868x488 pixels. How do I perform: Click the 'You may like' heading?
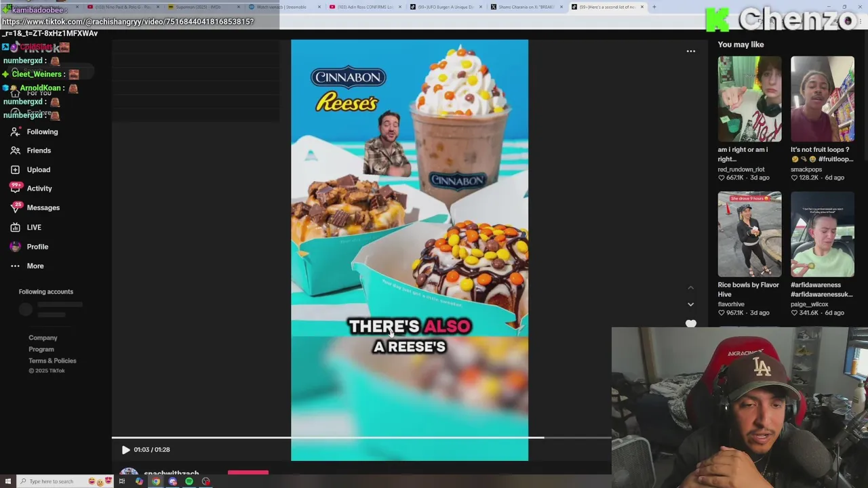click(741, 45)
